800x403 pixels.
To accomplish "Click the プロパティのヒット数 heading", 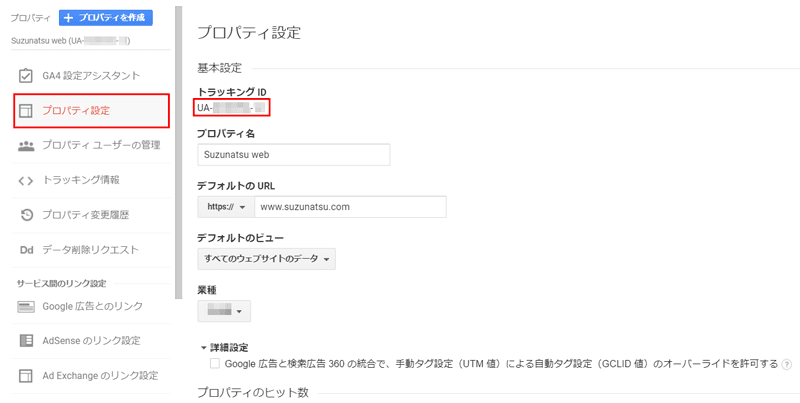I will coord(253,393).
